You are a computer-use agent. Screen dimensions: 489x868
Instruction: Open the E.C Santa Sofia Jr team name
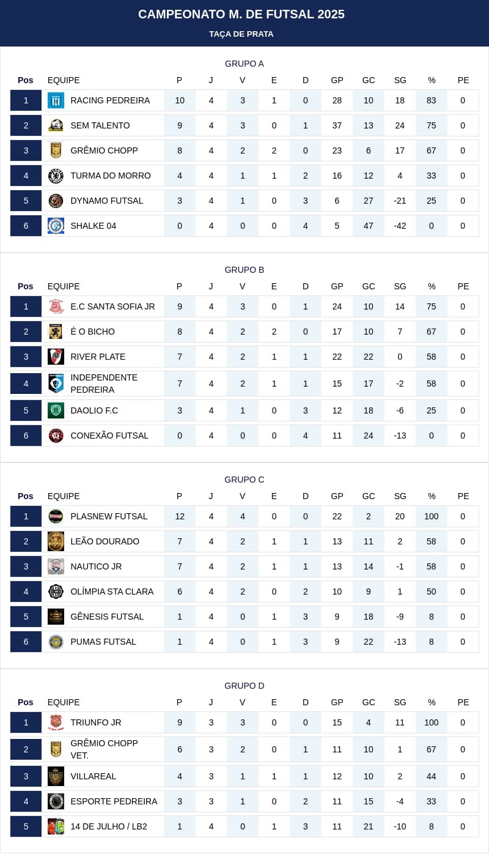tap(112, 306)
